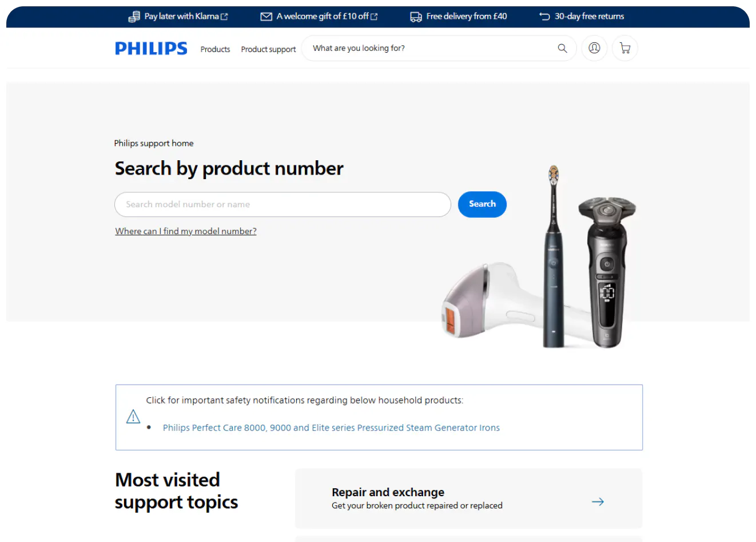Screen dimensions: 756x542
Task: Open the shopping cart icon
Action: click(x=624, y=48)
